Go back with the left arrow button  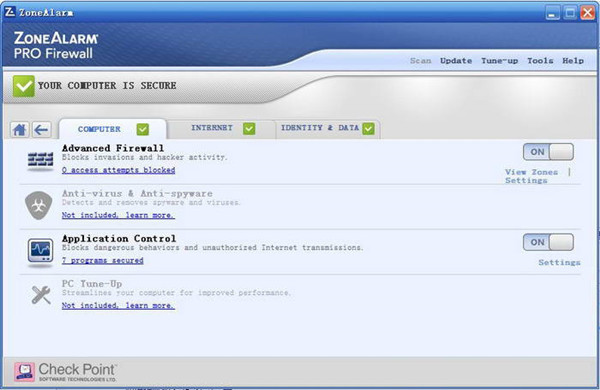coord(41,130)
